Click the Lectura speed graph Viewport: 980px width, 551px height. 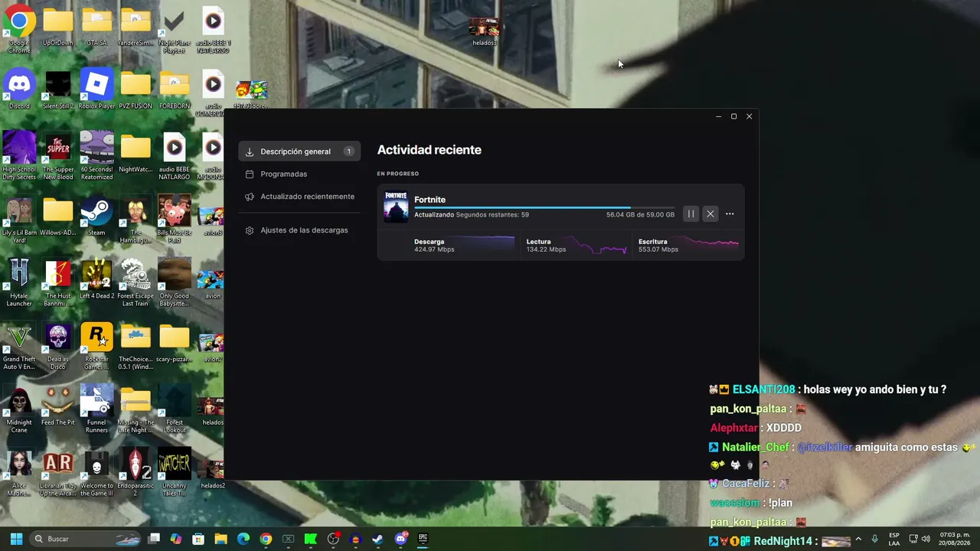click(598, 245)
